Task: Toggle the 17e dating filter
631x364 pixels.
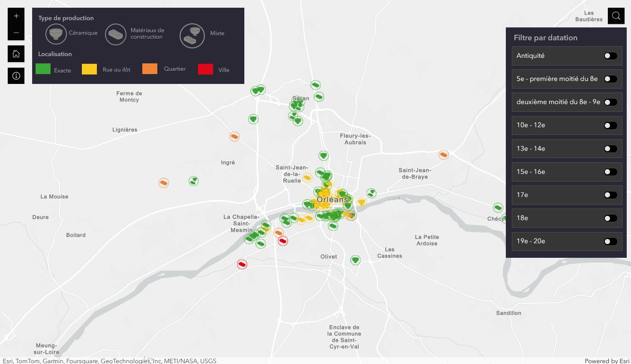Action: point(610,195)
